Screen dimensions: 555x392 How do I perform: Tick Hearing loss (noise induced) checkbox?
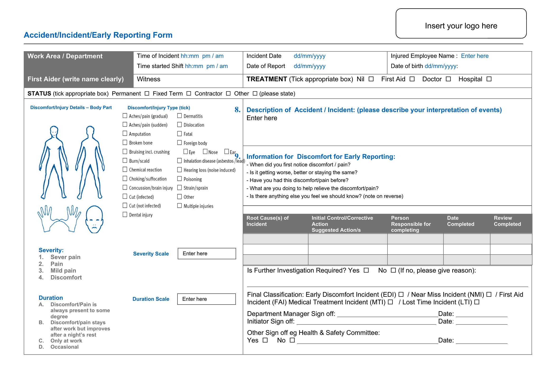pos(180,170)
